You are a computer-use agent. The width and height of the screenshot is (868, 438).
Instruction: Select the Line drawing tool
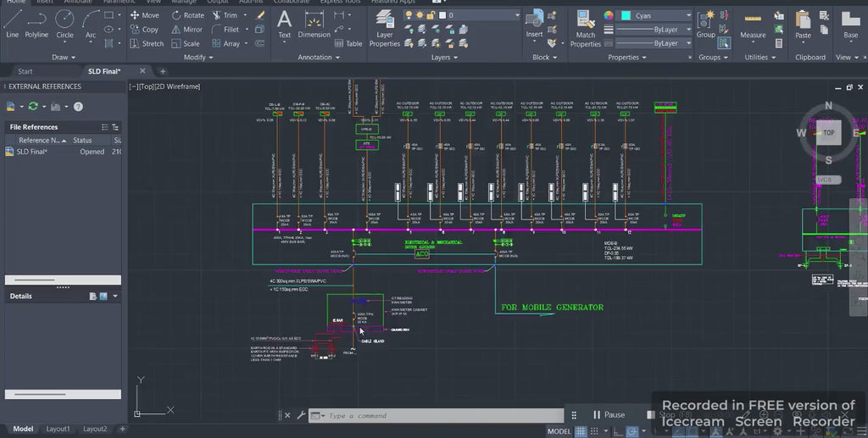(x=12, y=23)
